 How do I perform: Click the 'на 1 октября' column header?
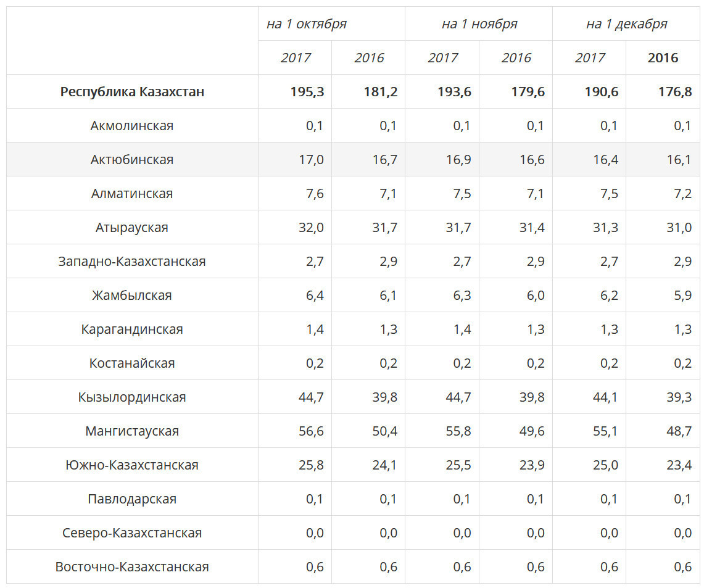click(x=307, y=24)
